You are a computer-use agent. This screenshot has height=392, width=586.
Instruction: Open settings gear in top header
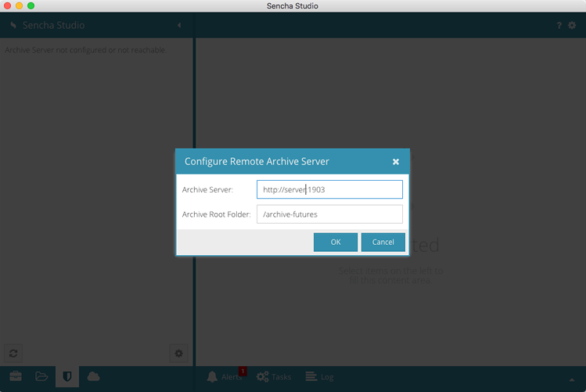click(572, 25)
